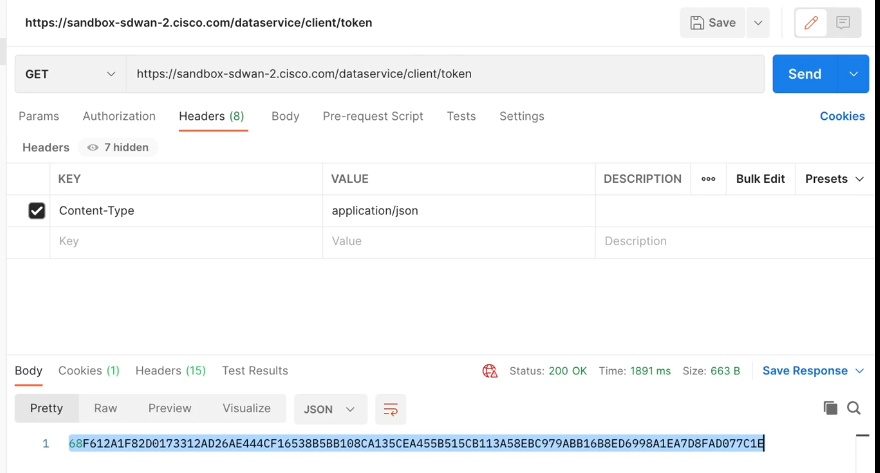The image size is (880, 473).
Task: Switch to the Params tab
Action: coord(39,116)
